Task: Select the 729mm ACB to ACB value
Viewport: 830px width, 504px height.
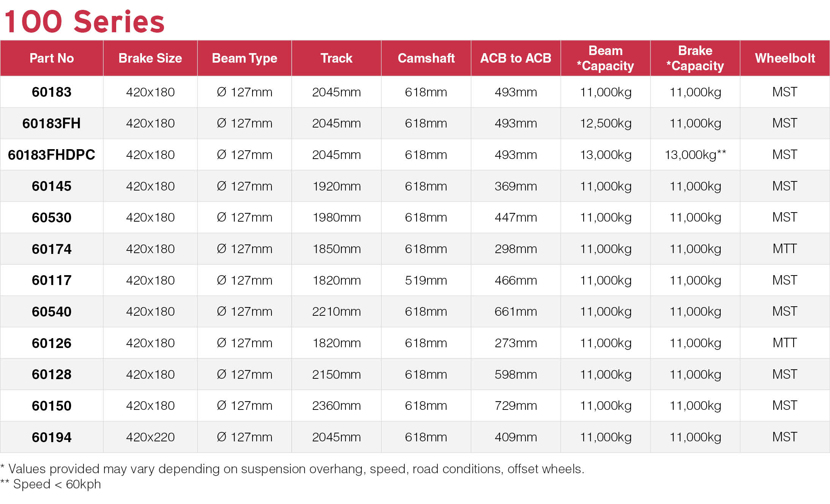Action: click(x=516, y=406)
